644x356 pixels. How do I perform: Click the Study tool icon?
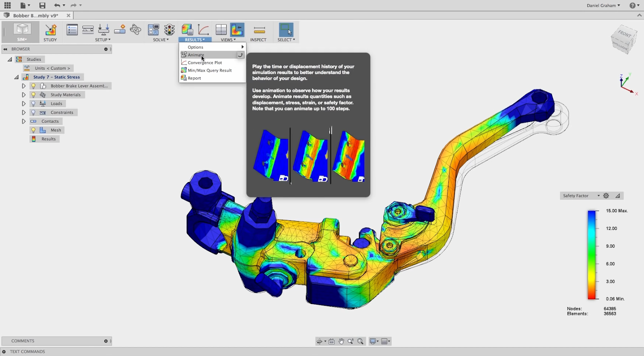[x=50, y=30]
